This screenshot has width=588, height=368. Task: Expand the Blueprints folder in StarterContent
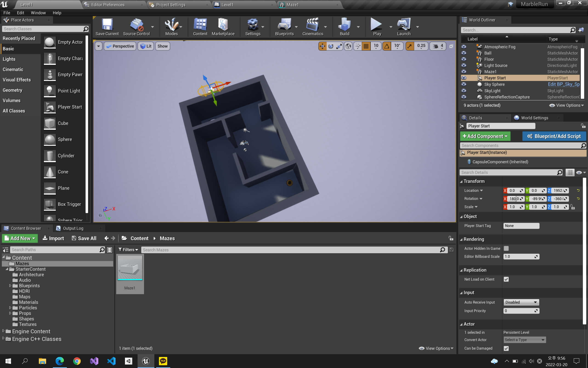(x=10, y=285)
